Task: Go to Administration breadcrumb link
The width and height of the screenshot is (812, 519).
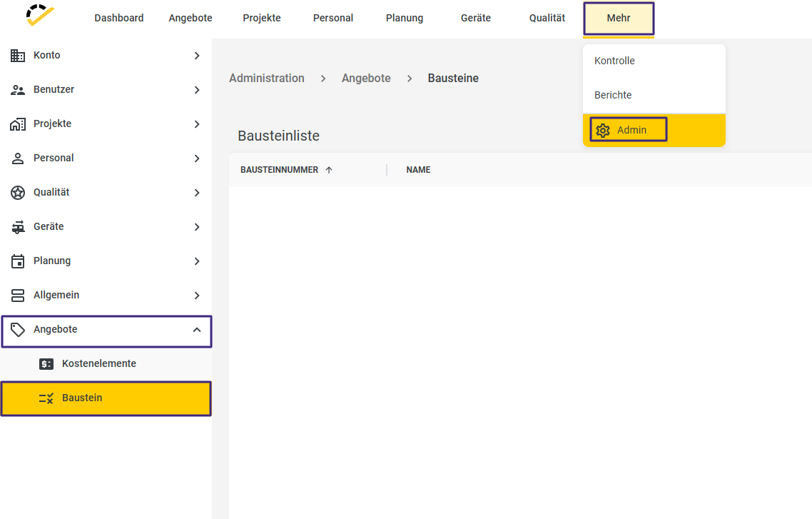Action: click(267, 79)
